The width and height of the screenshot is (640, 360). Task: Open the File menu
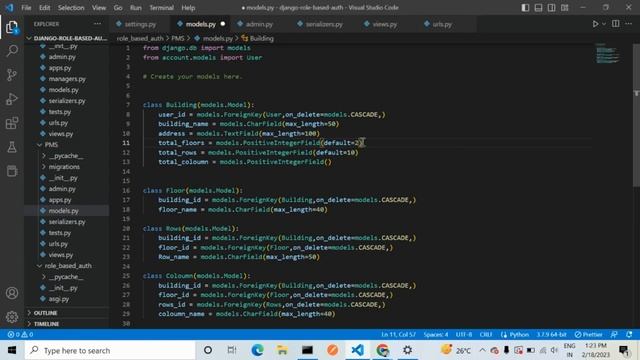tap(26, 8)
